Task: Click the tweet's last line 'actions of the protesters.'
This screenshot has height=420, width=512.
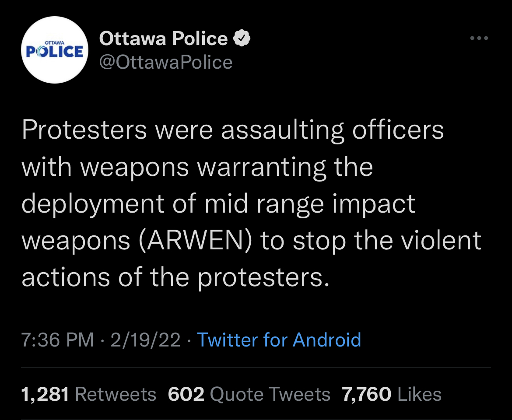Action: pos(175,278)
